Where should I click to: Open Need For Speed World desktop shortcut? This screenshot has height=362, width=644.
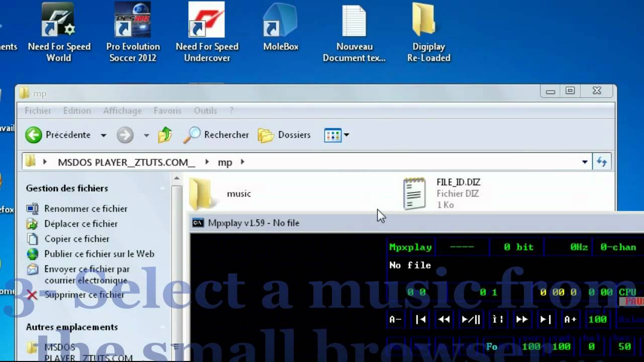pos(58,32)
